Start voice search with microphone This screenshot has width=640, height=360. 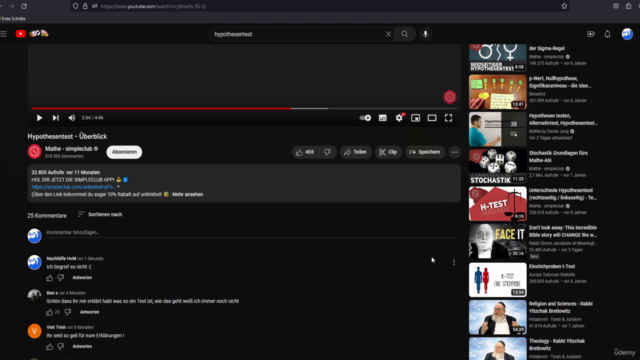point(425,34)
